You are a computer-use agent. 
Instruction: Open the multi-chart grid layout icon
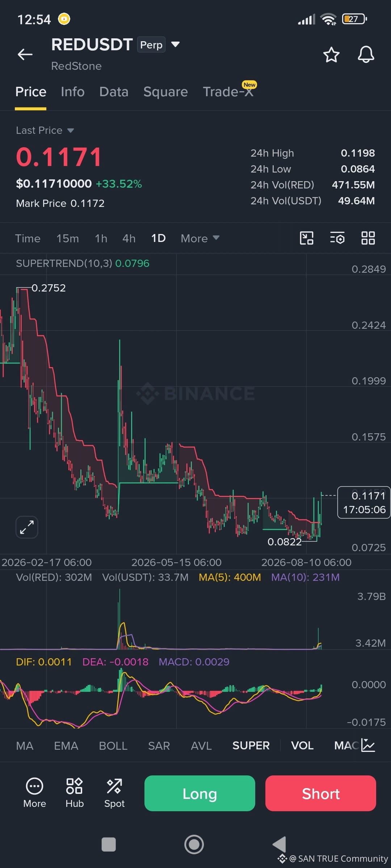[x=368, y=238]
